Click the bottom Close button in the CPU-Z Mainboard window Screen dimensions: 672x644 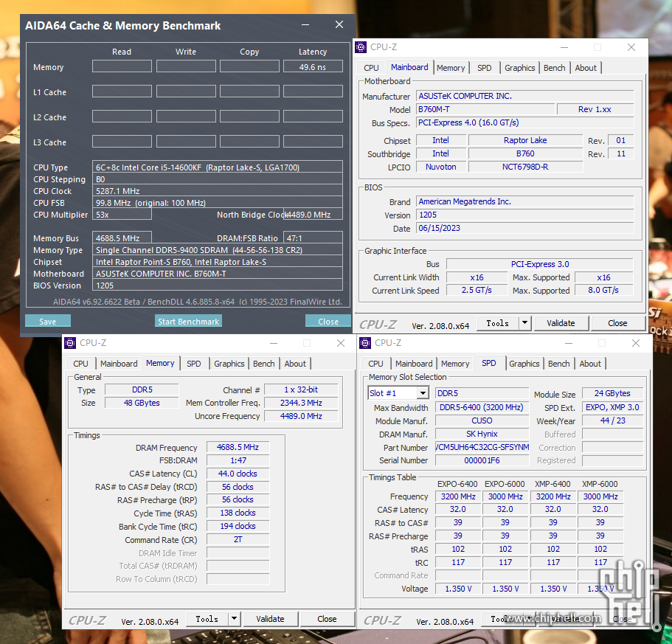pos(617,323)
